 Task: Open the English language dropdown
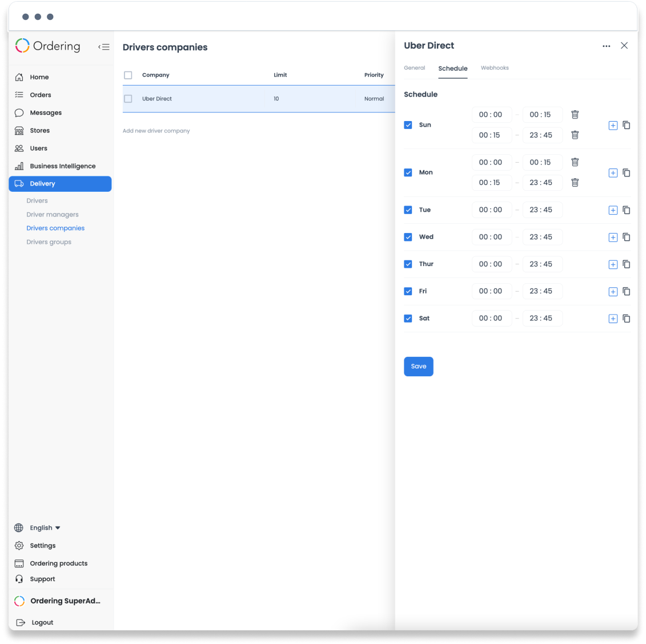(45, 528)
